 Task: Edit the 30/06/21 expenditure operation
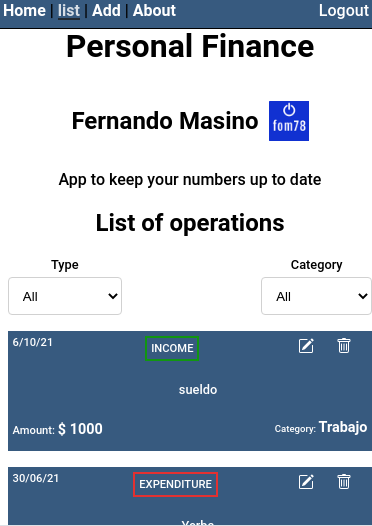[x=306, y=482]
